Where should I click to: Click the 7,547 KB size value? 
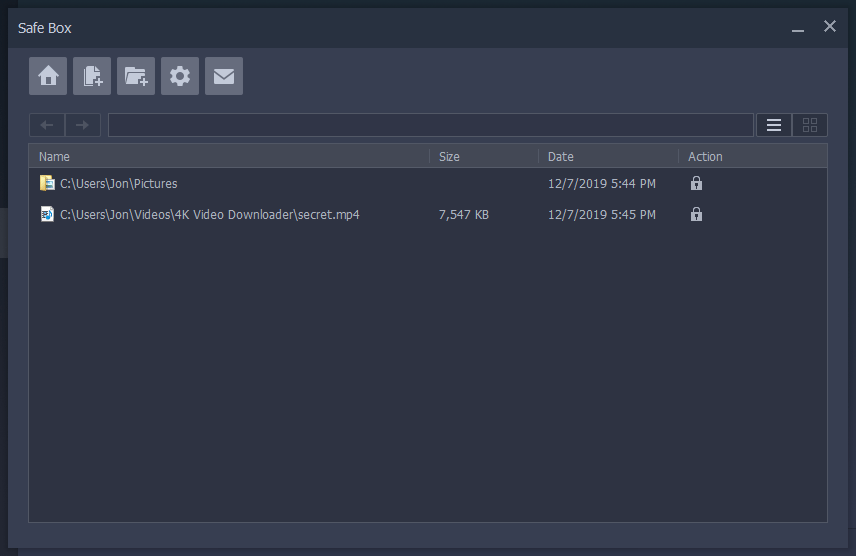[463, 215]
